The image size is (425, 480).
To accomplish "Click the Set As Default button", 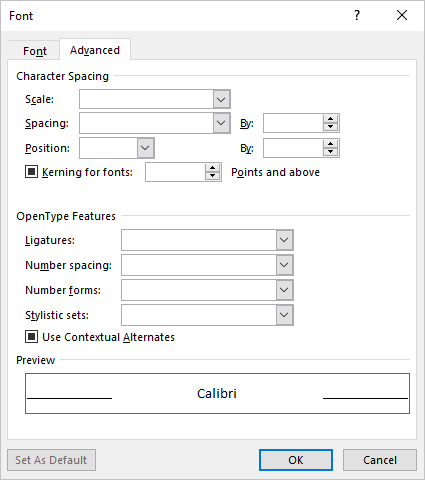I will (x=51, y=460).
